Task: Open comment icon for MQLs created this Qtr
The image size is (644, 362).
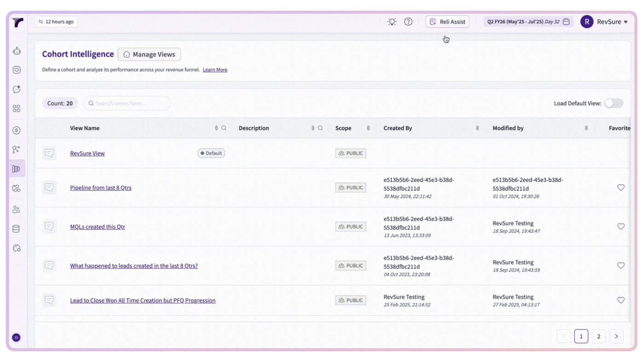Action: tap(49, 226)
